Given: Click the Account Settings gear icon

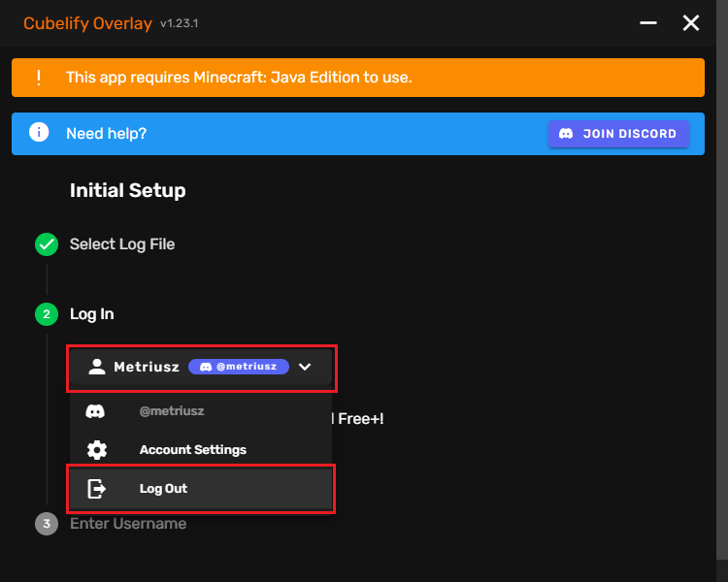Looking at the screenshot, I should [96, 450].
